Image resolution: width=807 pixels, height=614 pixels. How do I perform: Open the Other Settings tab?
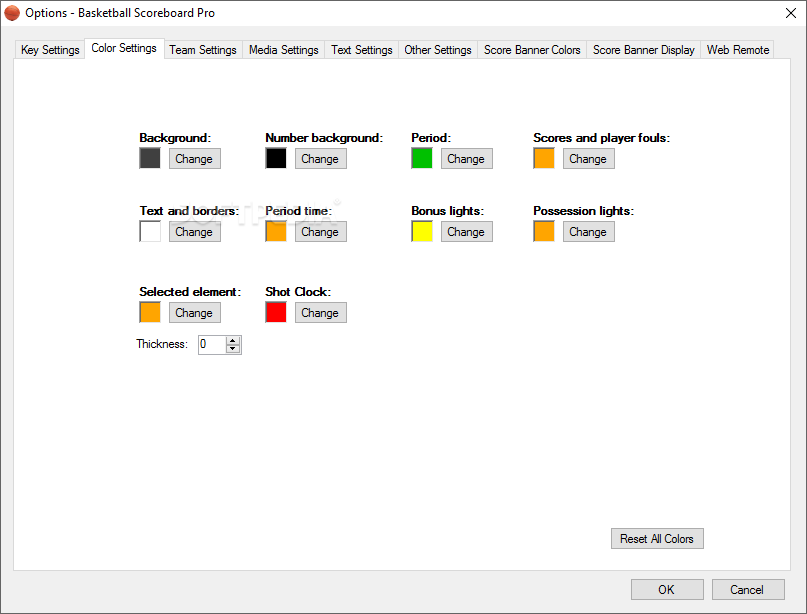point(438,50)
